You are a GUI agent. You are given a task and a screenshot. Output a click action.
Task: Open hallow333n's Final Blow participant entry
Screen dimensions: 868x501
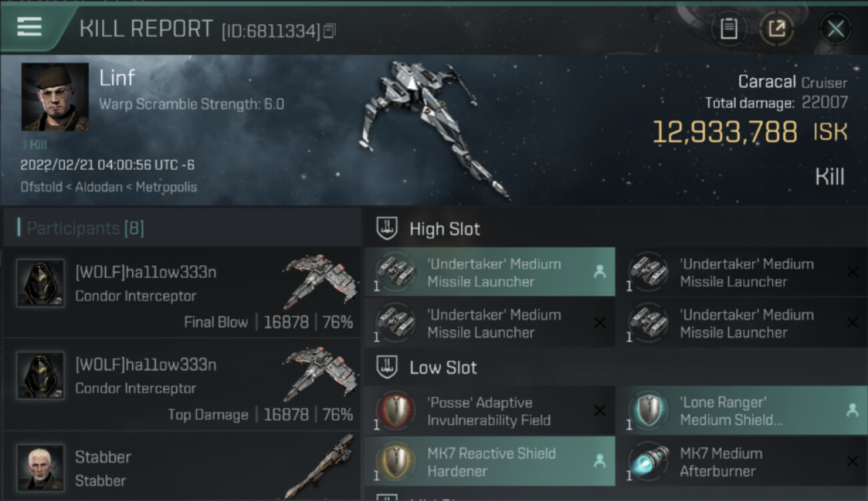coord(182,292)
